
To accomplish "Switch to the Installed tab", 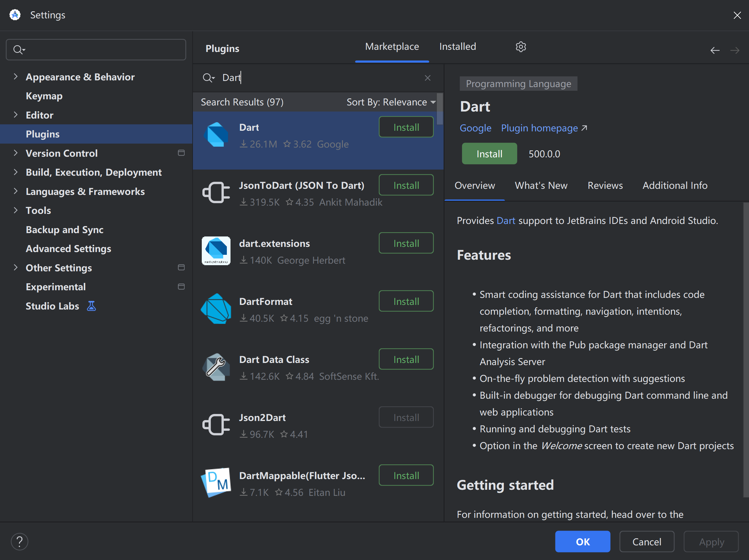I will [x=457, y=47].
